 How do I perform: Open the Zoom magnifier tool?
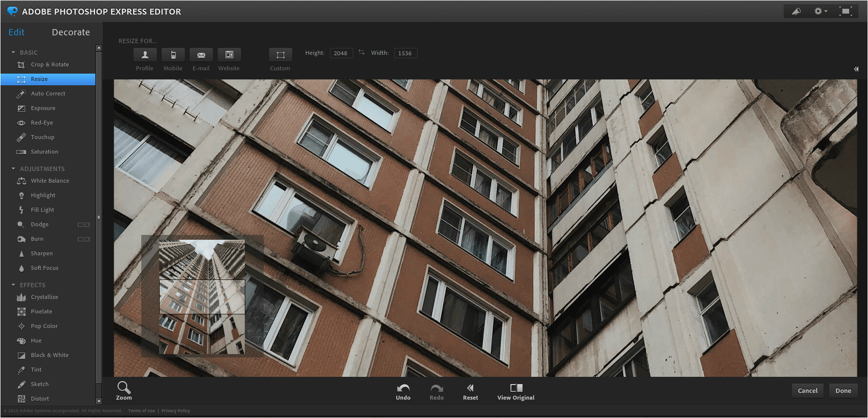pyautogui.click(x=124, y=390)
